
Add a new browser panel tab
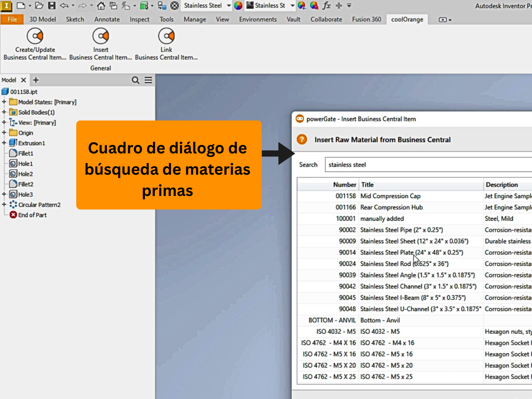36,80
